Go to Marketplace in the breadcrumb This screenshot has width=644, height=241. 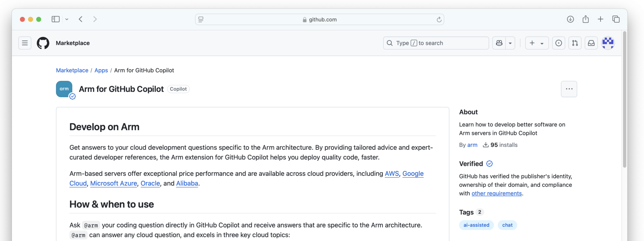tap(72, 70)
